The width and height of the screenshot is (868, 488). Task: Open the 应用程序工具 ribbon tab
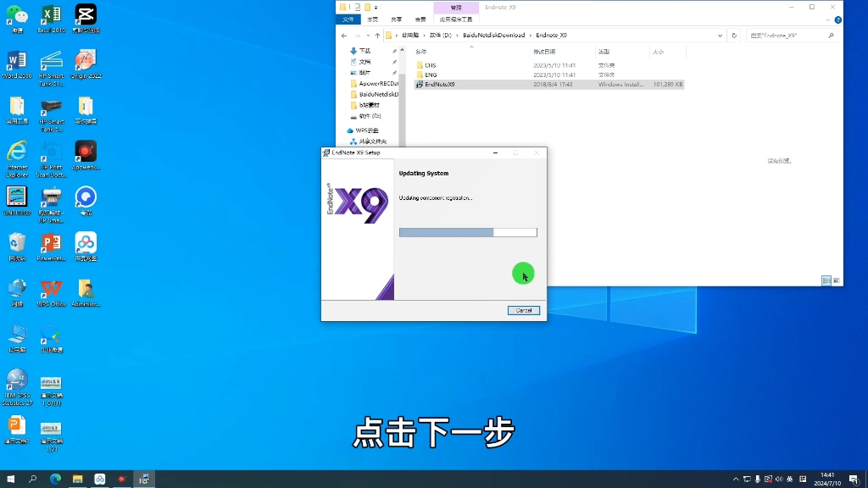click(455, 19)
